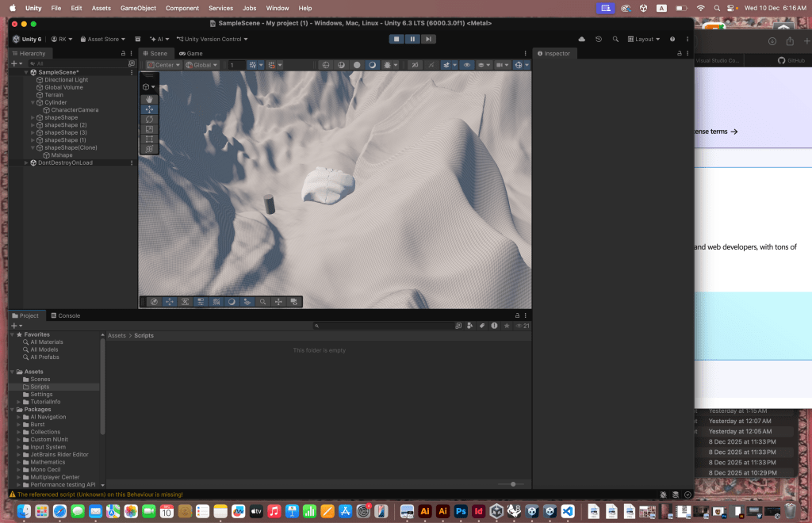The width and height of the screenshot is (812, 523).
Task: Select the Scale tool in Scene toolbar
Action: point(150,129)
